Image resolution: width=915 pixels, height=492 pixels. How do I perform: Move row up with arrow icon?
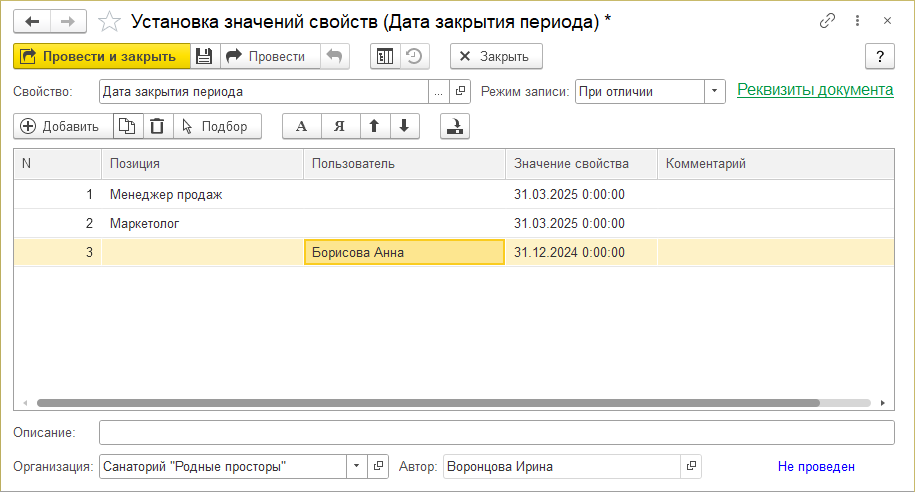(374, 126)
